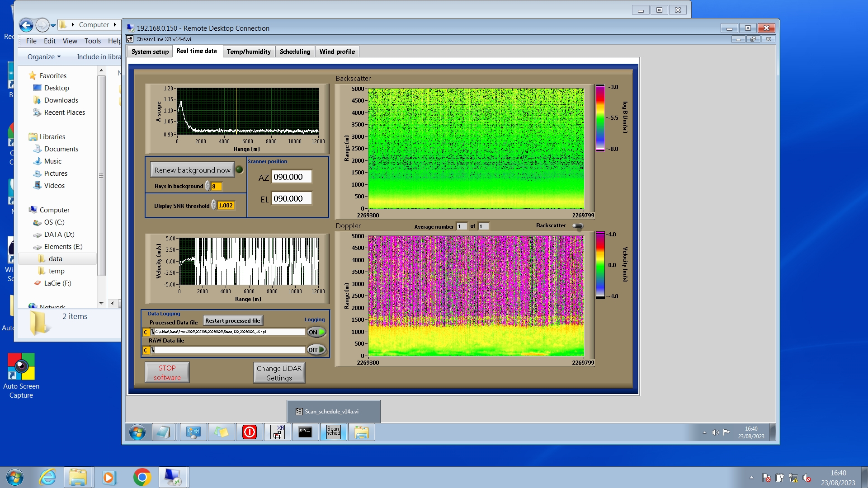868x488 pixels.
Task: Open Internet Explorer from the taskbar
Action: coord(47,477)
